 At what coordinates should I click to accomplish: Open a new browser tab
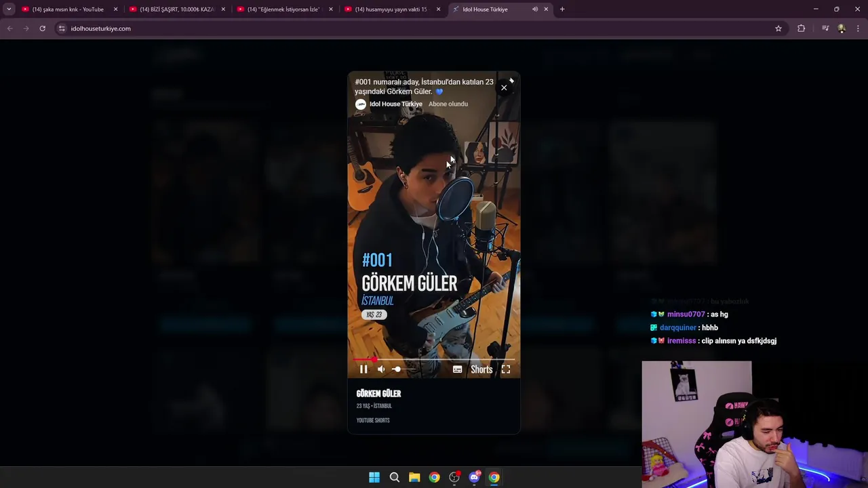pyautogui.click(x=562, y=9)
